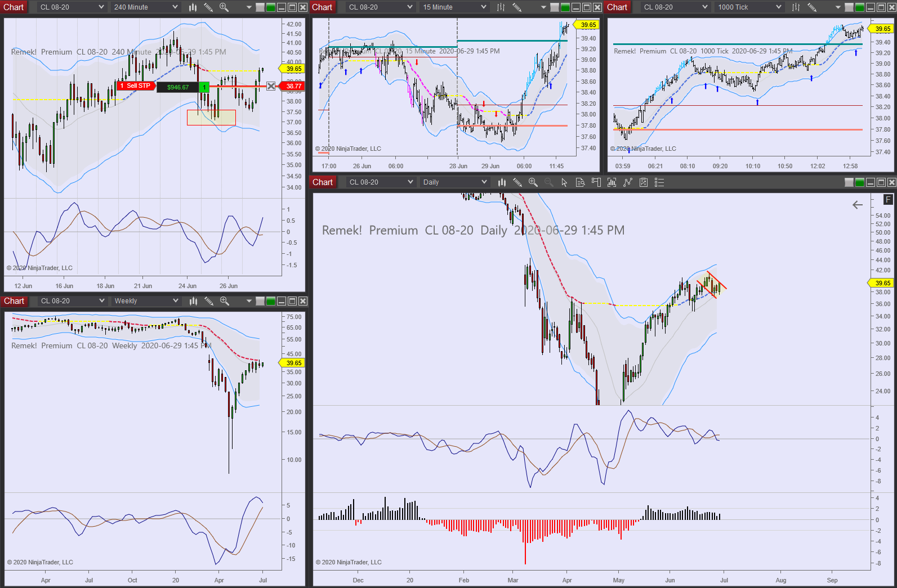Open chart style icon in 240 Minute chart
This screenshot has width=897, height=588.
tap(193, 7)
